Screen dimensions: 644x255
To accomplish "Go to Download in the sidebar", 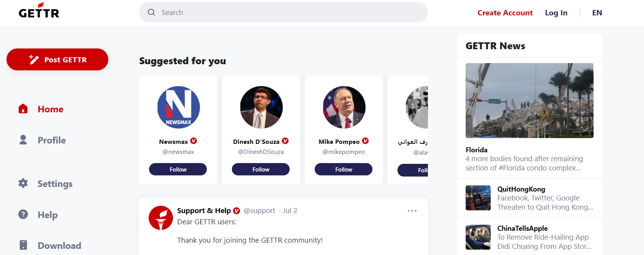I will 59,245.
